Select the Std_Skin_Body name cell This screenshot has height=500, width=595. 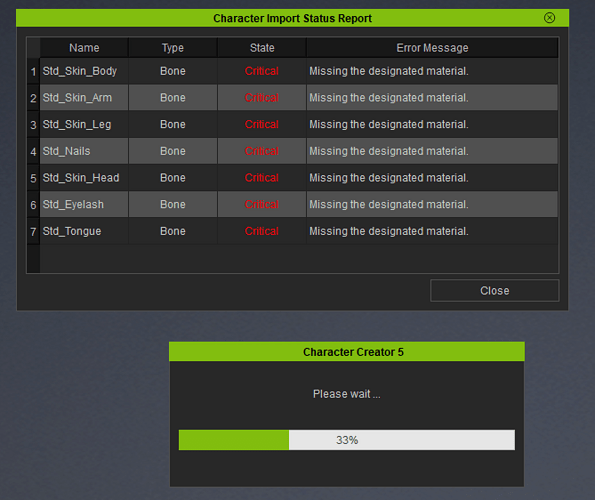pos(84,71)
